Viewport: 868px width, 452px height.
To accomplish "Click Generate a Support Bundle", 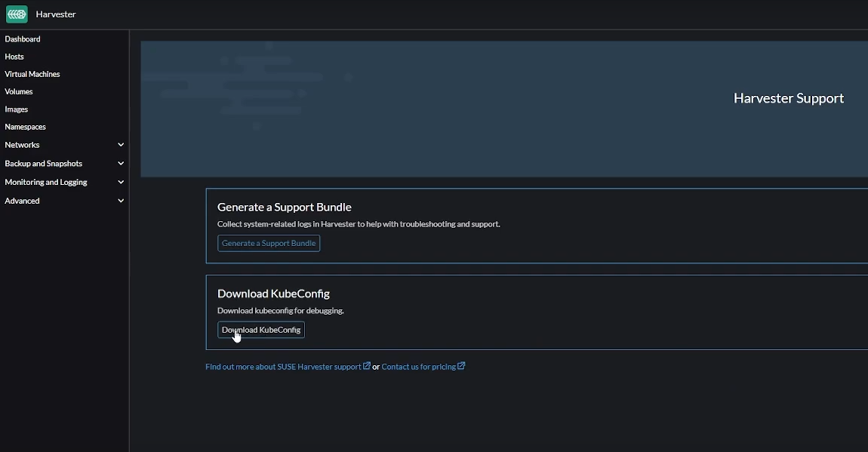I will coord(269,243).
